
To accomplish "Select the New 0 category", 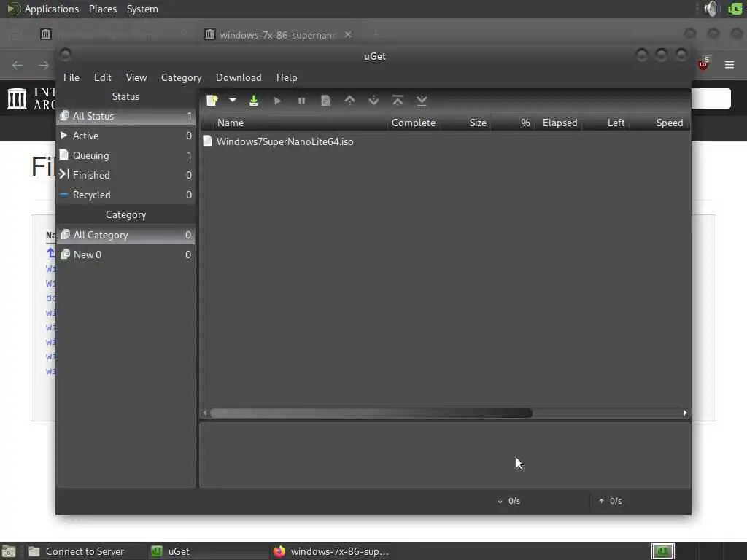I will click(125, 254).
